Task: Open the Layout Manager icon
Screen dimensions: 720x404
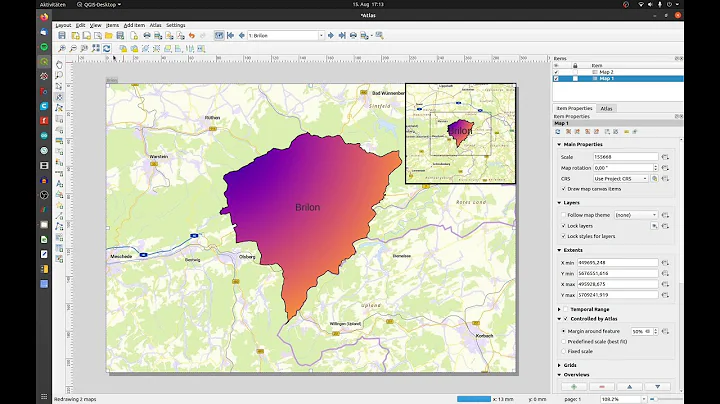Action: tap(98, 35)
